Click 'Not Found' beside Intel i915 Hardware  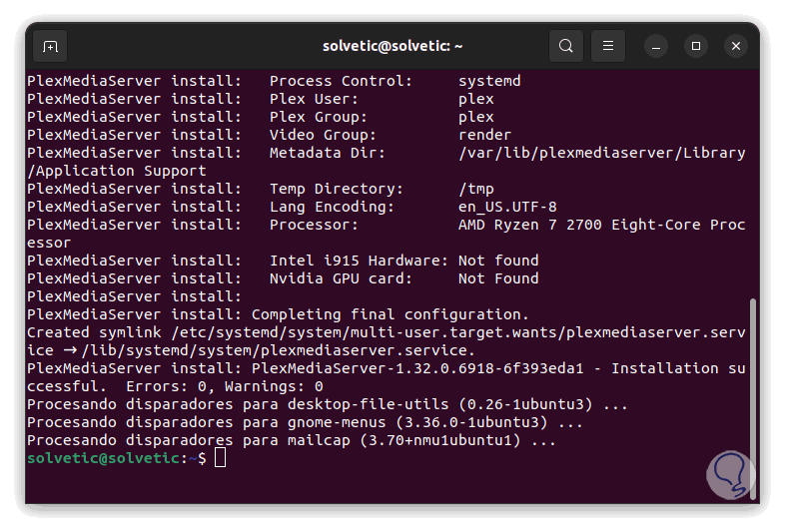pyautogui.click(x=497, y=261)
